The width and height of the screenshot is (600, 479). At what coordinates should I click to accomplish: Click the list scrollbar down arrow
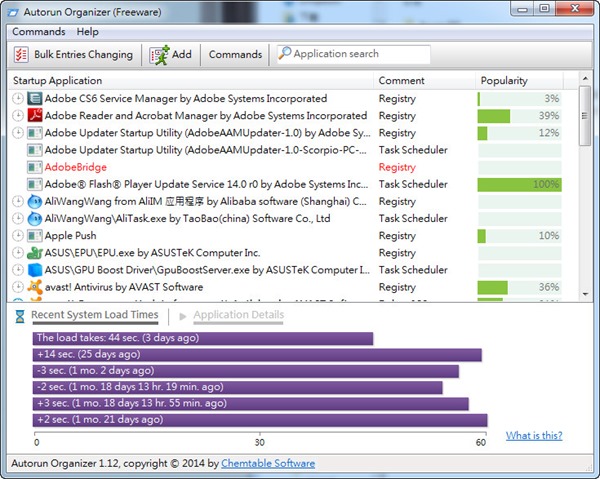click(x=585, y=294)
